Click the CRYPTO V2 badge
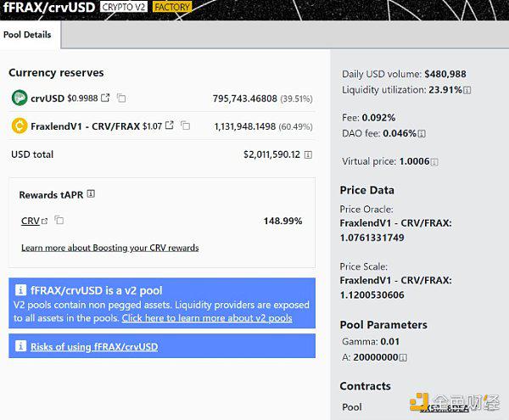Screen dimensions: 509x420 tap(123, 7)
